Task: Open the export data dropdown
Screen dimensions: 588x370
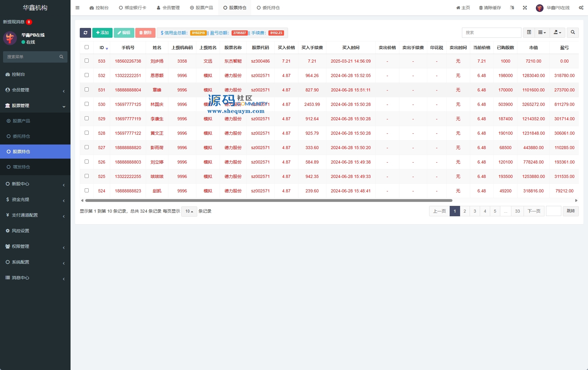Action: [557, 33]
